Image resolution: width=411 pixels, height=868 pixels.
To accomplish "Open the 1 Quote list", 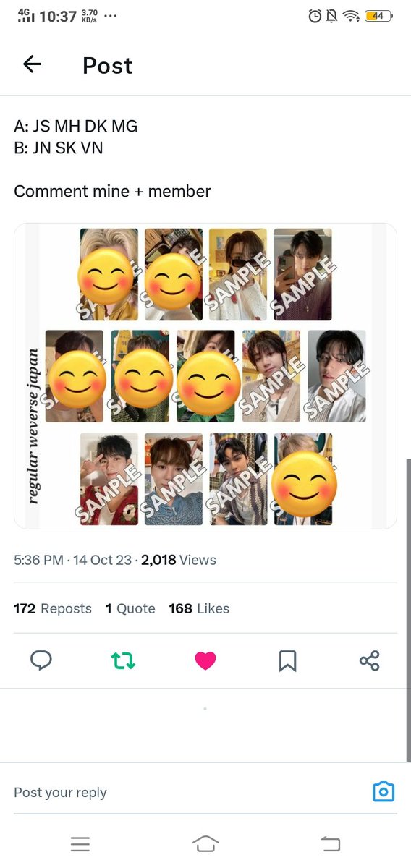I will (x=130, y=609).
